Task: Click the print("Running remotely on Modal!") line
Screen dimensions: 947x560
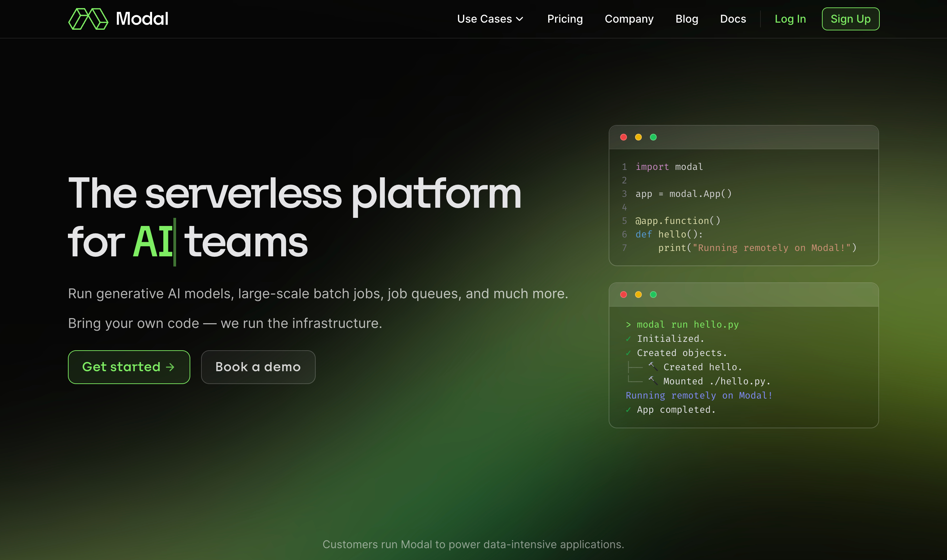Action: (x=757, y=248)
